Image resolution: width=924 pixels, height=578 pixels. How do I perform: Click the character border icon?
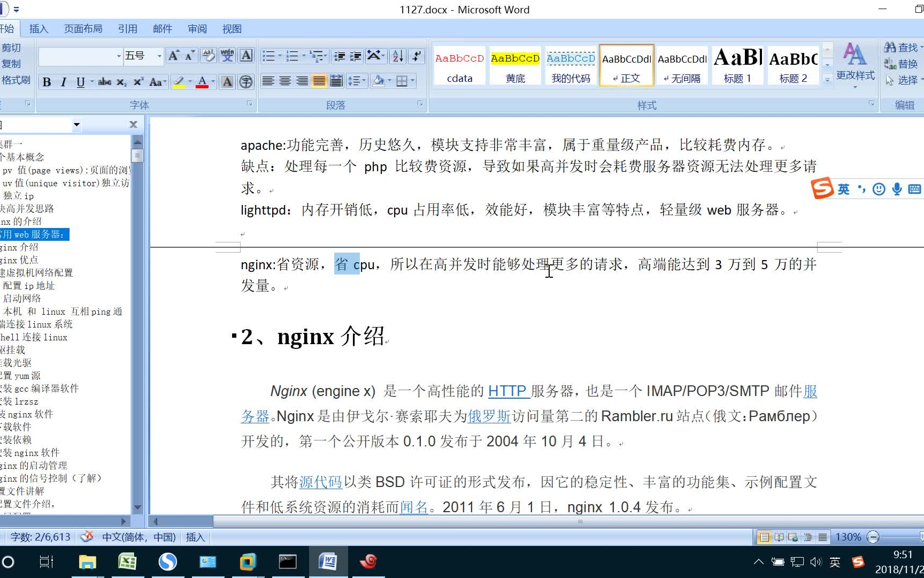[x=246, y=56]
